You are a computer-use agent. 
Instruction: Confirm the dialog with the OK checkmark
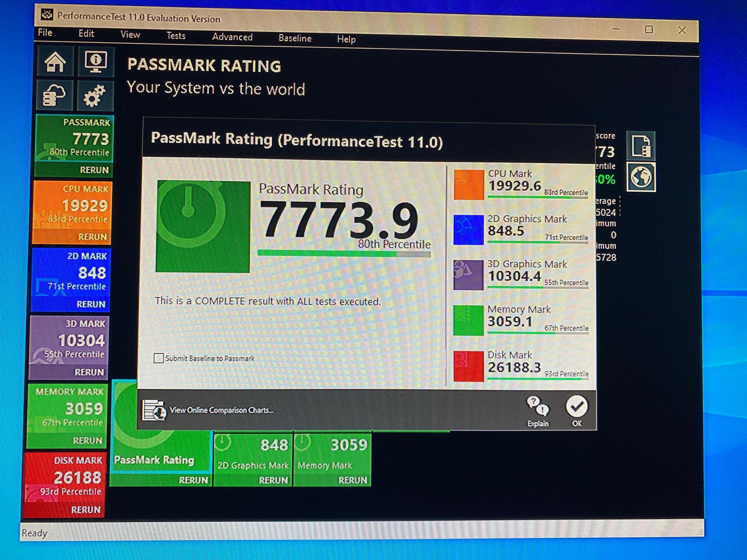tap(577, 411)
